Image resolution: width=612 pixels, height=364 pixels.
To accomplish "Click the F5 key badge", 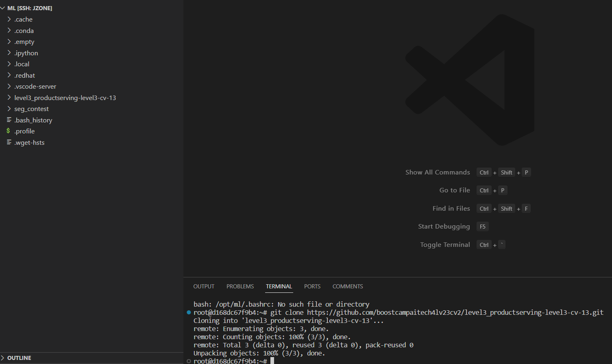I will click(x=483, y=227).
